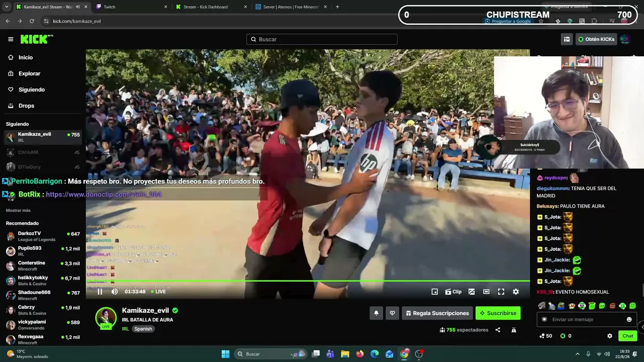Image resolution: width=644 pixels, height=362 pixels.
Task: Open Cabrzy recommended channel
Action: point(43,310)
